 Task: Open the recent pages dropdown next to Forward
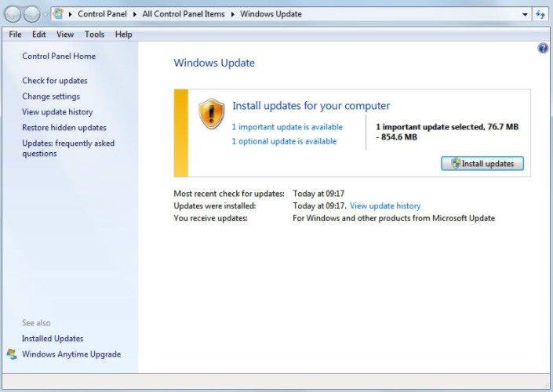click(45, 14)
